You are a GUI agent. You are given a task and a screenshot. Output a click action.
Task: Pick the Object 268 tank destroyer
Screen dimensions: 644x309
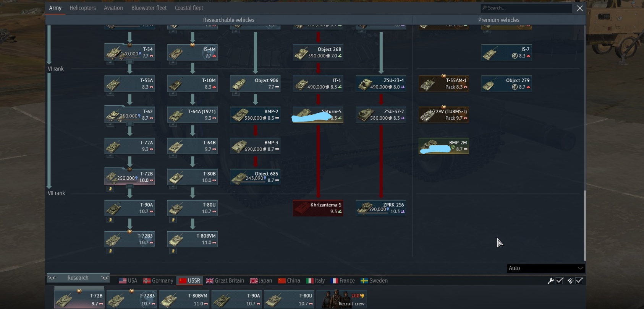[318, 53]
